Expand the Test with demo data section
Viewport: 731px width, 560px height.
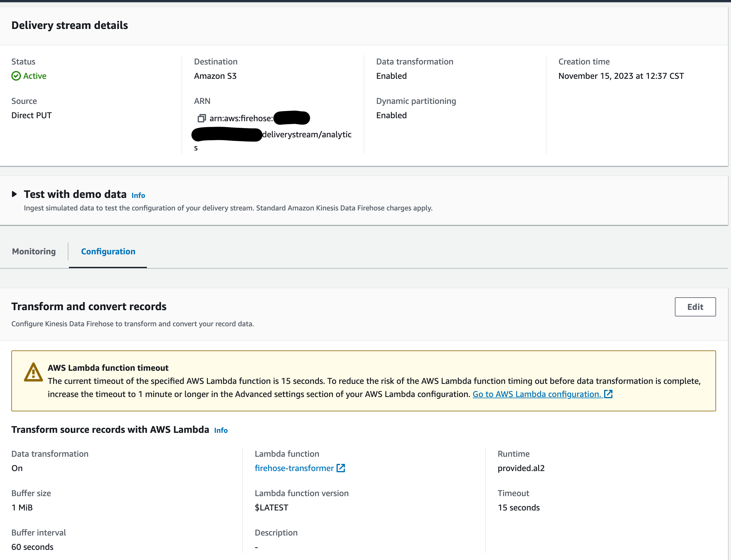14,194
